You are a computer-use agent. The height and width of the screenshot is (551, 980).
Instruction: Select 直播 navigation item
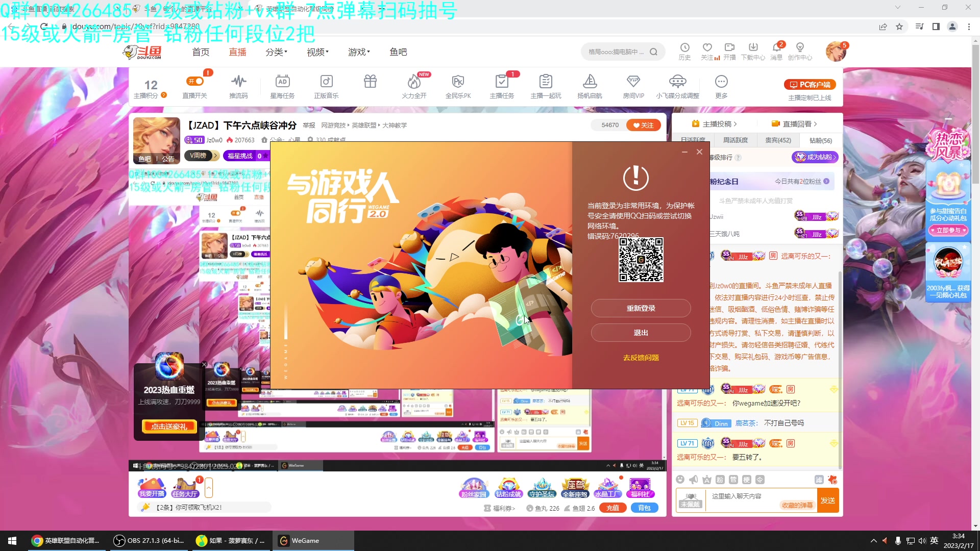pos(237,52)
